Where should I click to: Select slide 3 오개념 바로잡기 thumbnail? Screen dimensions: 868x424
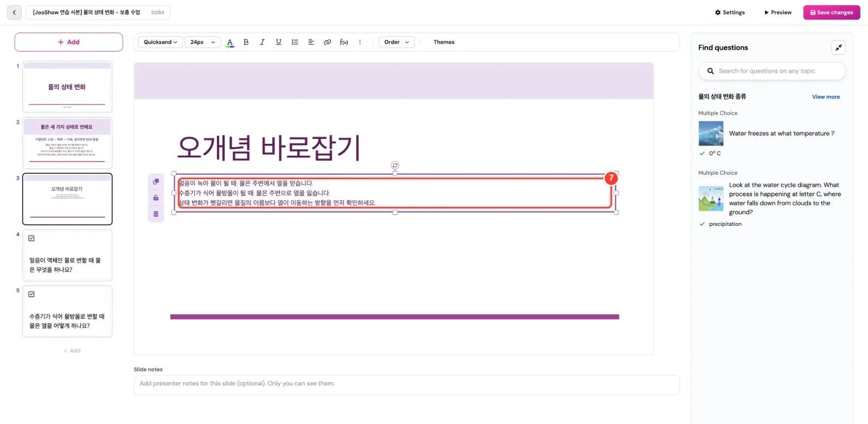67,199
